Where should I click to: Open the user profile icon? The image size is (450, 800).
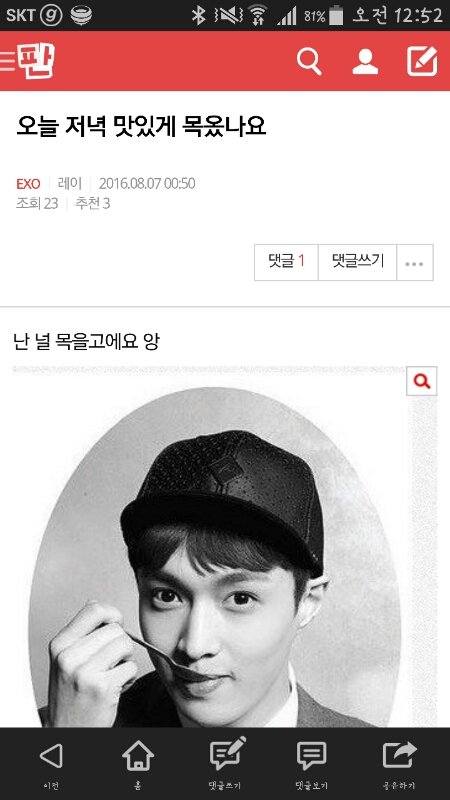tap(365, 62)
